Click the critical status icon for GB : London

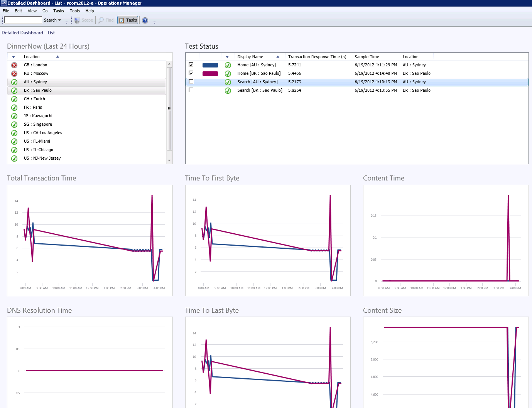coord(14,65)
